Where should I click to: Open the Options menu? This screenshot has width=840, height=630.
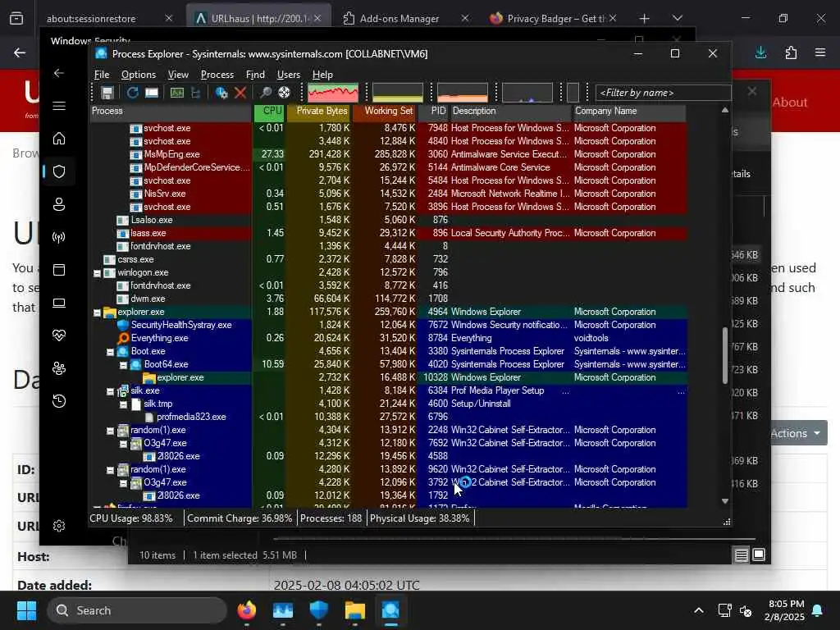tap(138, 75)
